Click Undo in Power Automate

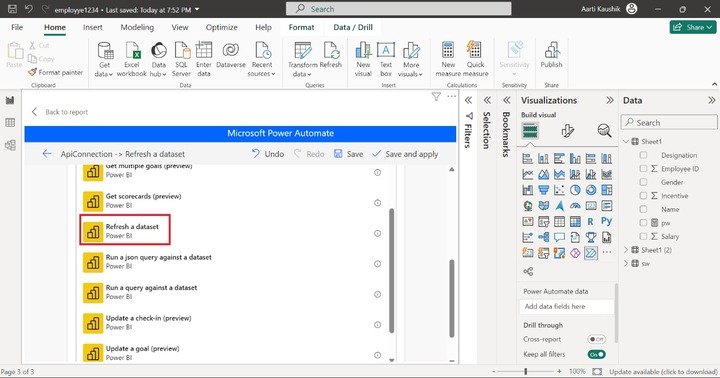[268, 154]
